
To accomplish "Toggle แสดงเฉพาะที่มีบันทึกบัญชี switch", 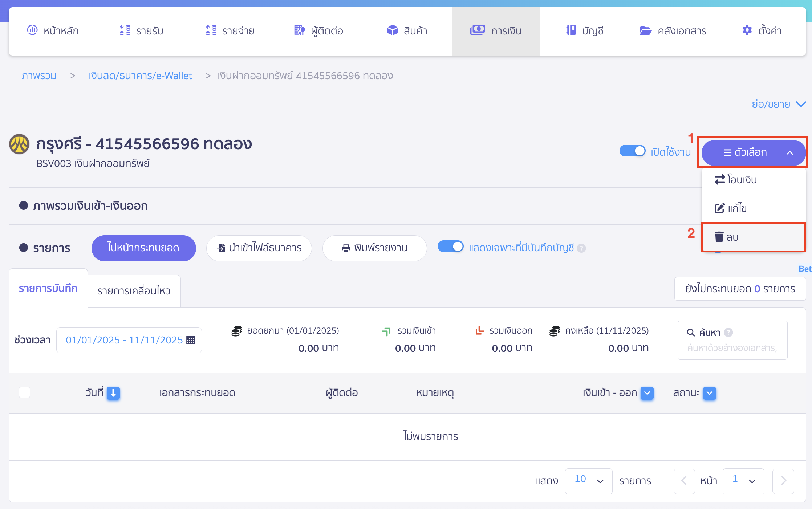I will coord(450,247).
